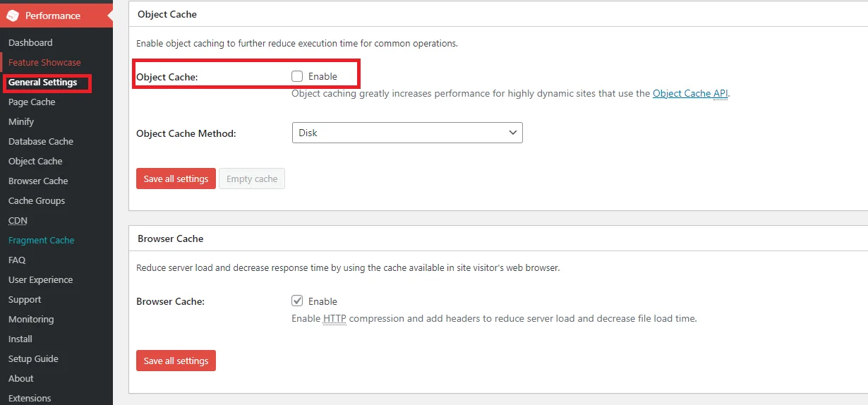Open the Page Cache settings page
The image size is (868, 405).
(x=32, y=102)
